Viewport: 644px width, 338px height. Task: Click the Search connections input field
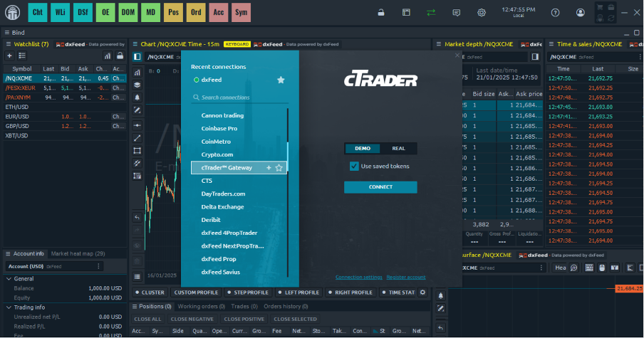click(239, 97)
